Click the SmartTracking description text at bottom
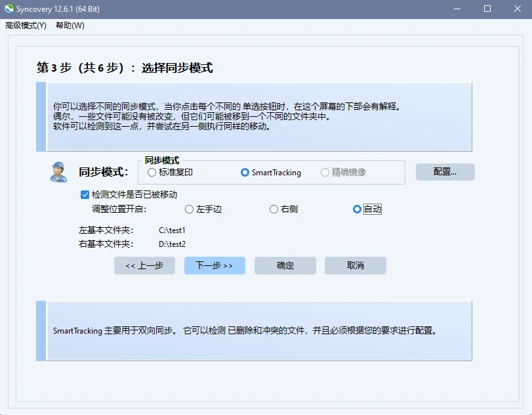This screenshot has width=532, height=415. pyautogui.click(x=245, y=330)
